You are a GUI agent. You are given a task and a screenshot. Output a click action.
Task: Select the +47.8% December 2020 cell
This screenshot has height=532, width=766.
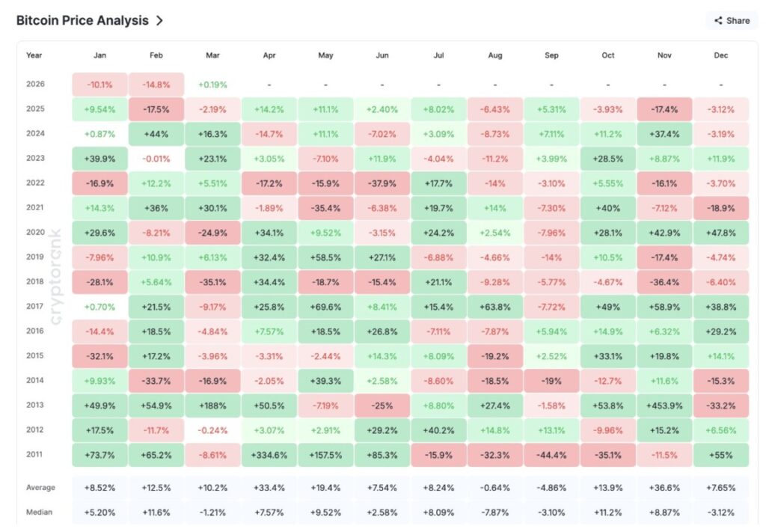click(720, 233)
